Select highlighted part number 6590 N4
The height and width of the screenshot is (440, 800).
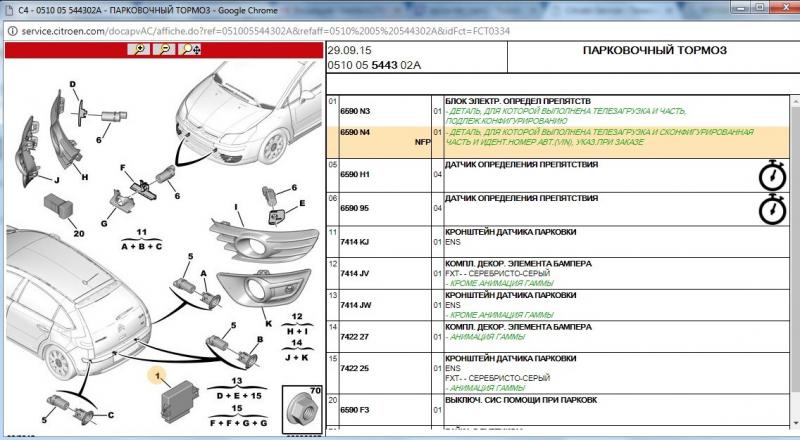tap(355, 133)
